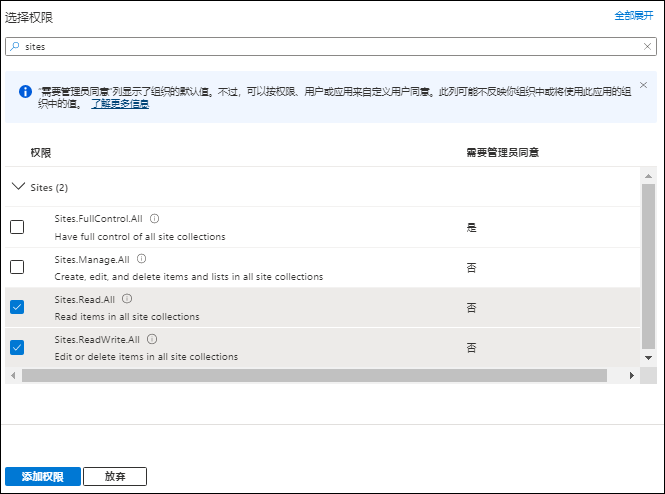Click 否 value in Sites.ReadWrite.All row
The height and width of the screenshot is (494, 665).
[x=472, y=348]
